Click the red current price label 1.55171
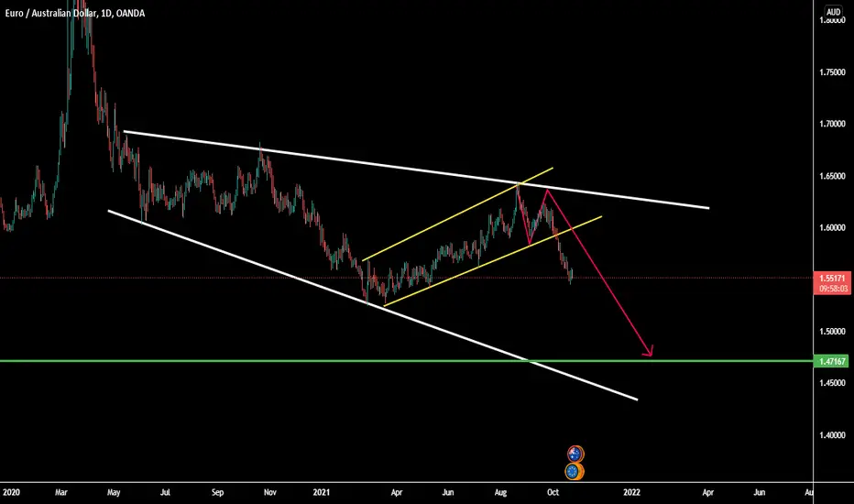This screenshot has width=854, height=504. click(832, 278)
